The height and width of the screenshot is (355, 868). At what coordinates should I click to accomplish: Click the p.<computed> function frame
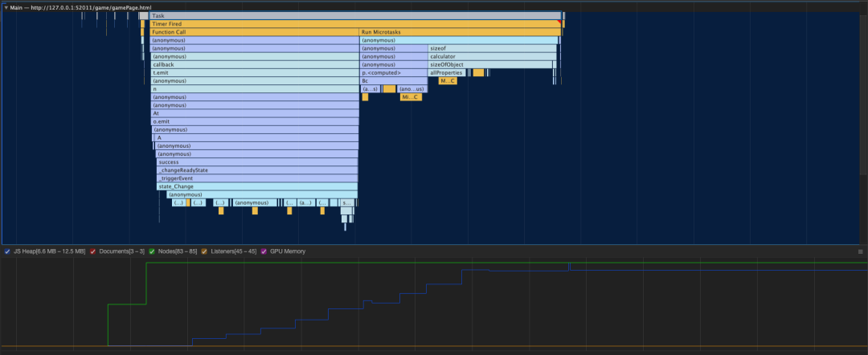pyautogui.click(x=393, y=73)
